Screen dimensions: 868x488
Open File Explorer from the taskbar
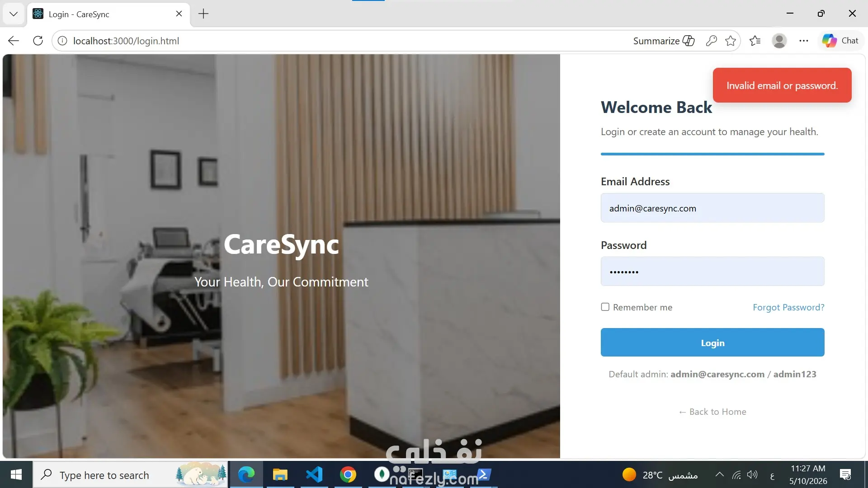[280, 474]
